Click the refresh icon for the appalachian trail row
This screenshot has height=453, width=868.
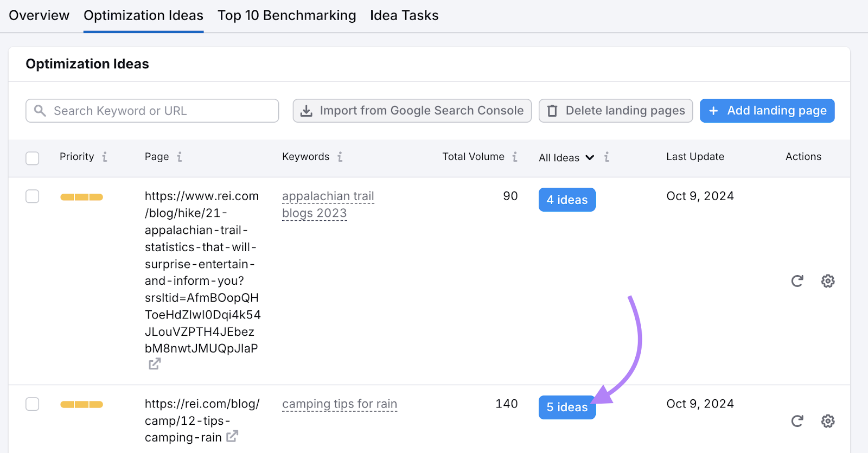coord(796,281)
